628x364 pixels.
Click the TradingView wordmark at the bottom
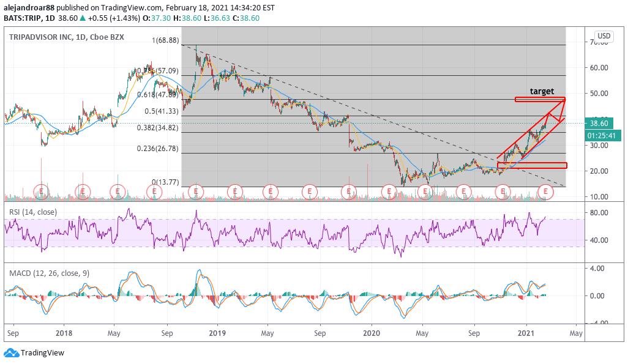[42, 353]
